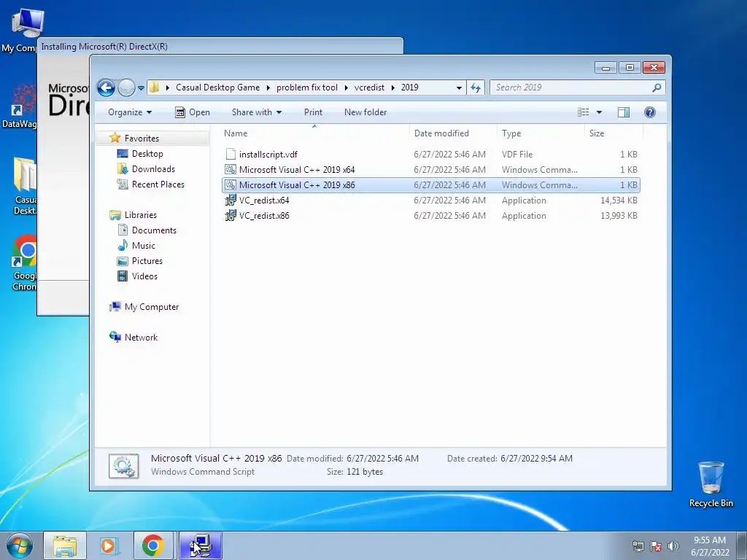Create a New folder
747x560 pixels.
coord(365,112)
